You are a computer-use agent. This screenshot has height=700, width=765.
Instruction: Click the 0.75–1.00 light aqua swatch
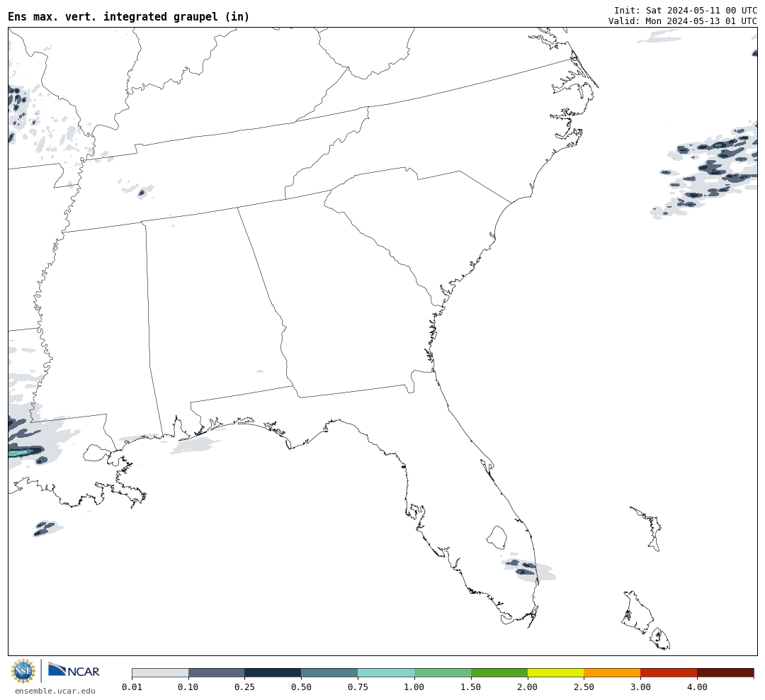pyautogui.click(x=386, y=673)
